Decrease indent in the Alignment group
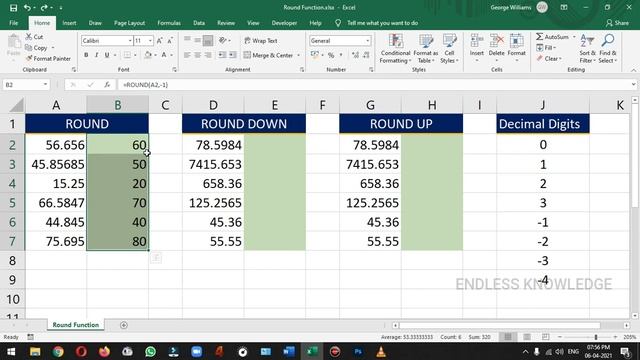 222,55
